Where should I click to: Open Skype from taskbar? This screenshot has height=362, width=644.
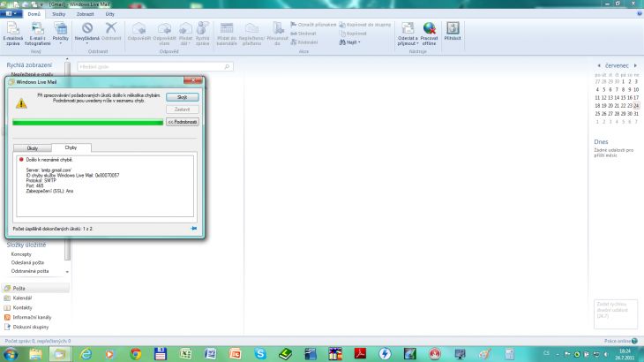click(260, 354)
